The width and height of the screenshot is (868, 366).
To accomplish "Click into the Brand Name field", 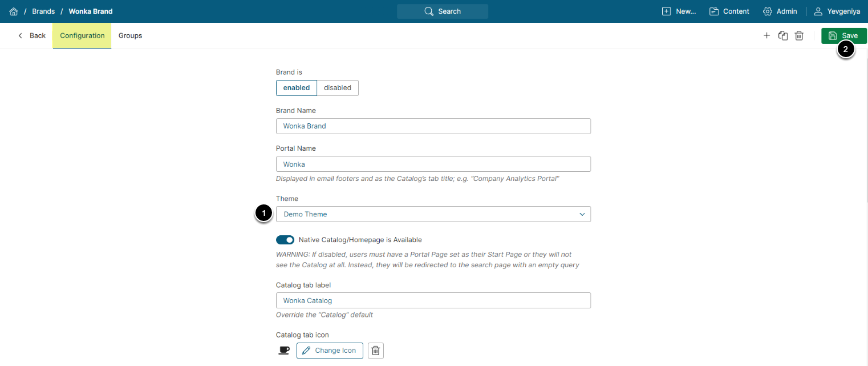I will [x=433, y=126].
